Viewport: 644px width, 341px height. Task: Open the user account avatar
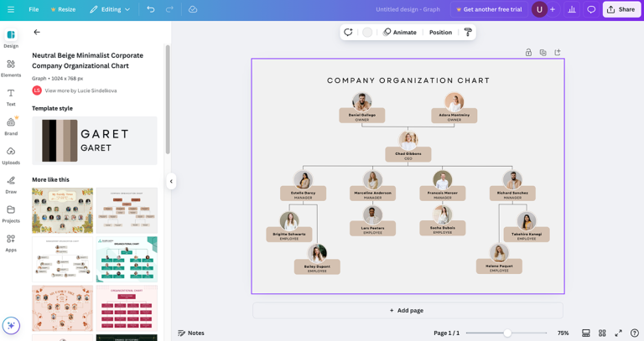point(539,9)
